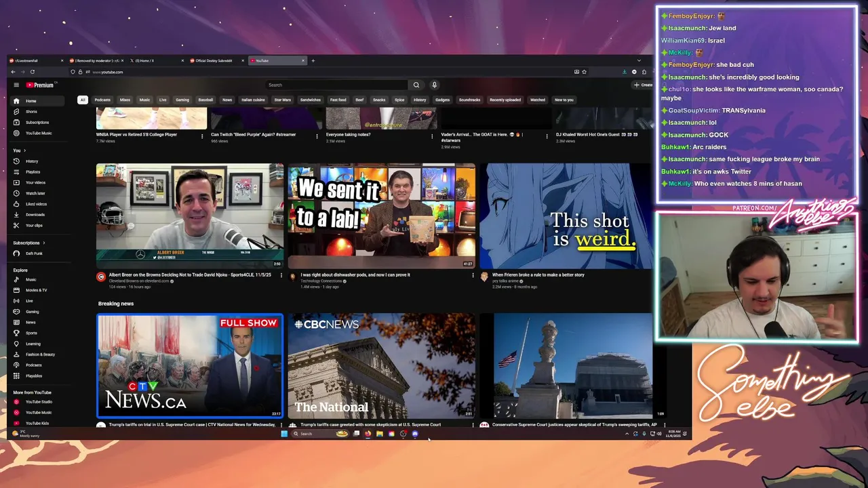Open Sports under Explore
Viewport: 868px width, 488px height.
pos(31,333)
